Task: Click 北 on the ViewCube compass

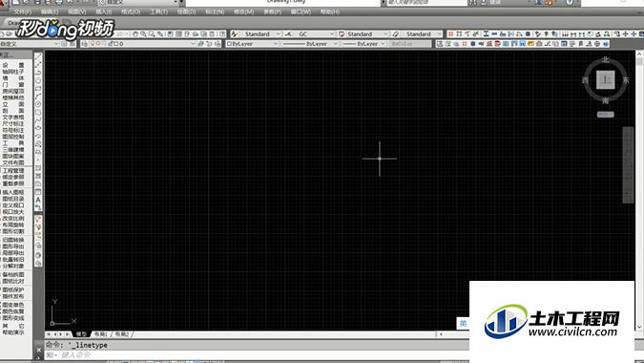Action: 606,60
